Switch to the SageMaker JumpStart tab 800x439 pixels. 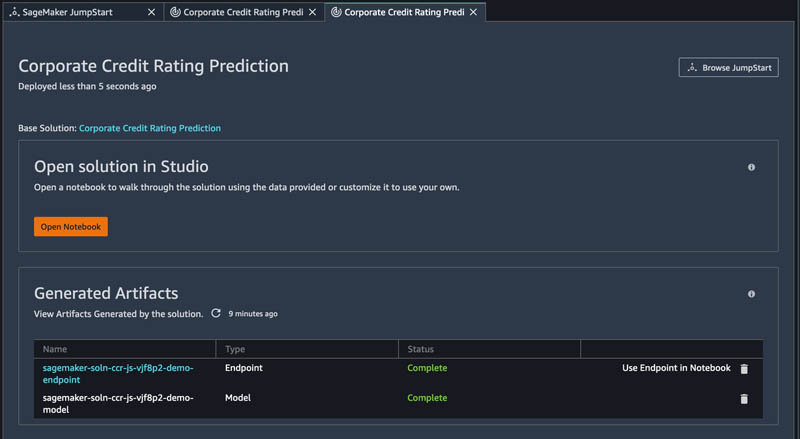83,12
